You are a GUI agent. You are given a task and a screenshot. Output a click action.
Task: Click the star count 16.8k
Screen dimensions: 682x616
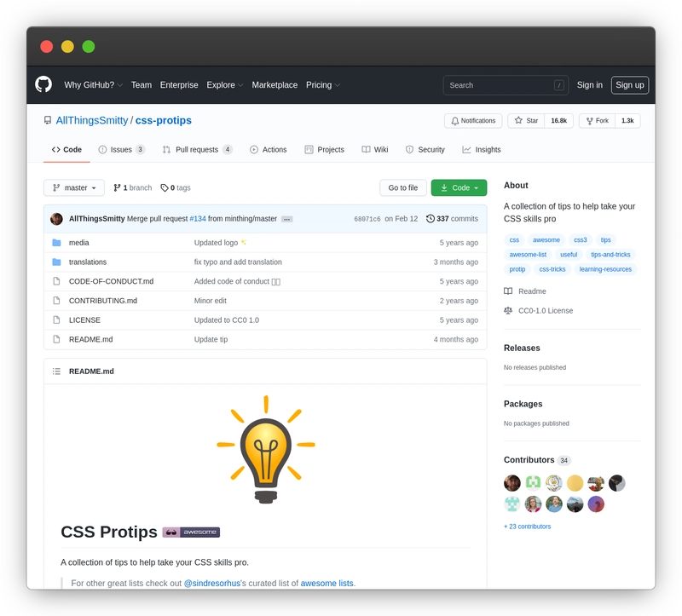coord(559,121)
